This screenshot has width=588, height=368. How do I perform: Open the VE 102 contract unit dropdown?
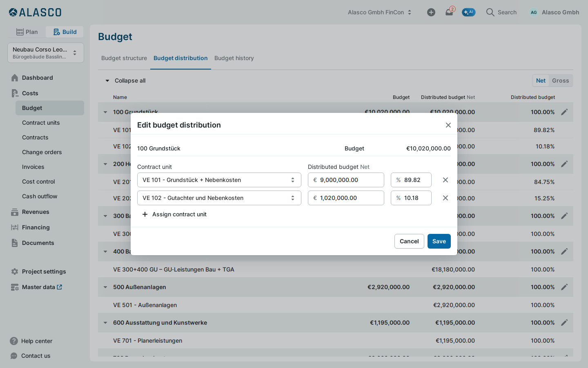click(219, 198)
